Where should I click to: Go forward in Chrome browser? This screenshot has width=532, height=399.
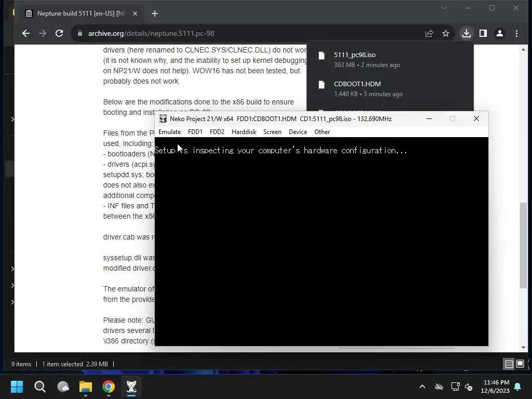pos(43,33)
